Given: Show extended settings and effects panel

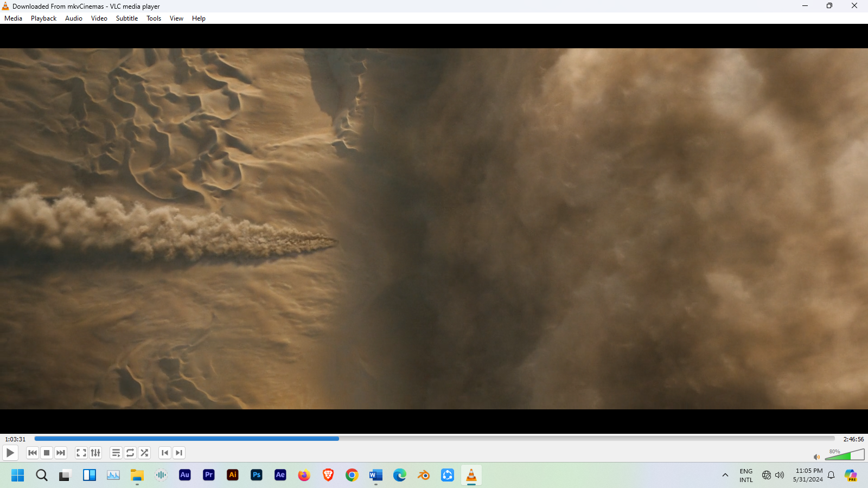Looking at the screenshot, I should pos(95,453).
